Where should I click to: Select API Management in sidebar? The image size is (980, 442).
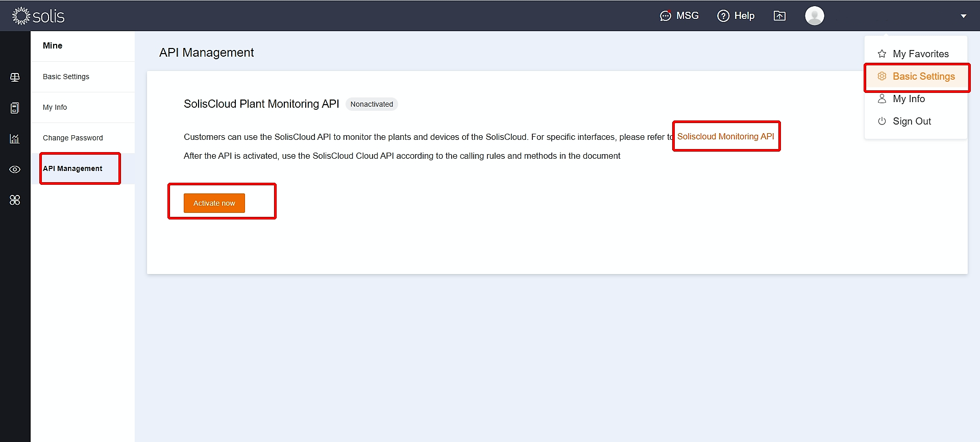[x=83, y=168]
